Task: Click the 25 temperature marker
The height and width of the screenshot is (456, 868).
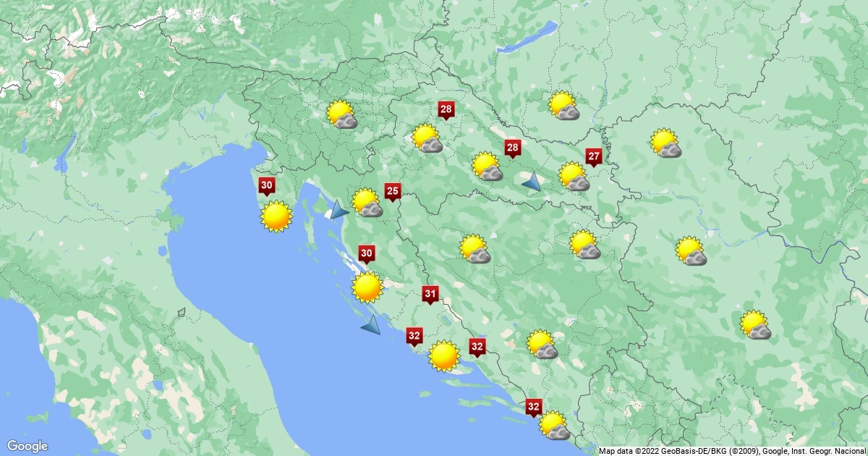Action: (393, 192)
